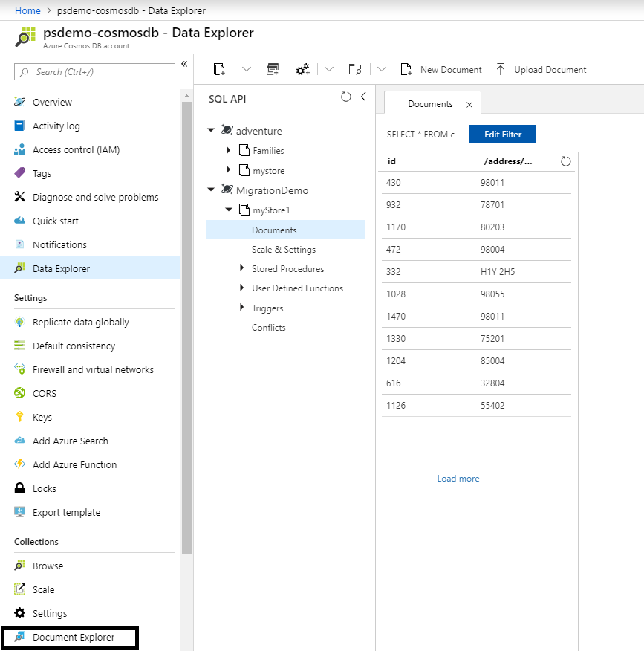
Task: Click the Firewall and virtual networks icon
Action: 19,369
